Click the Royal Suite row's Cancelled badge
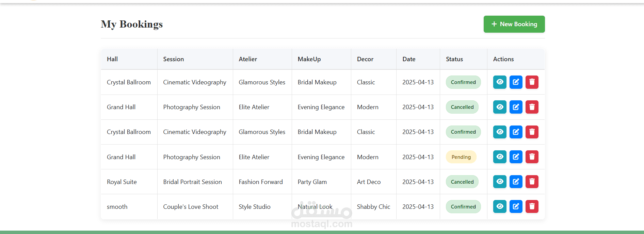This screenshot has height=234, width=644. 462,182
